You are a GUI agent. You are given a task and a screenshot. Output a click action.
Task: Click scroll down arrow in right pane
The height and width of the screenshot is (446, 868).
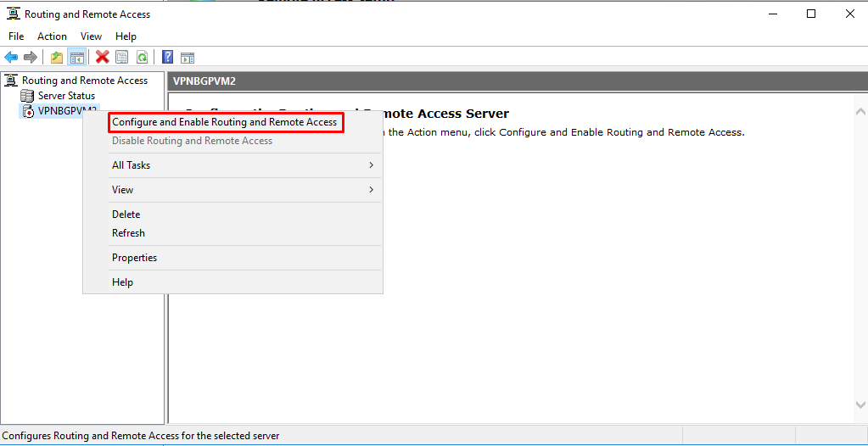tap(860, 405)
